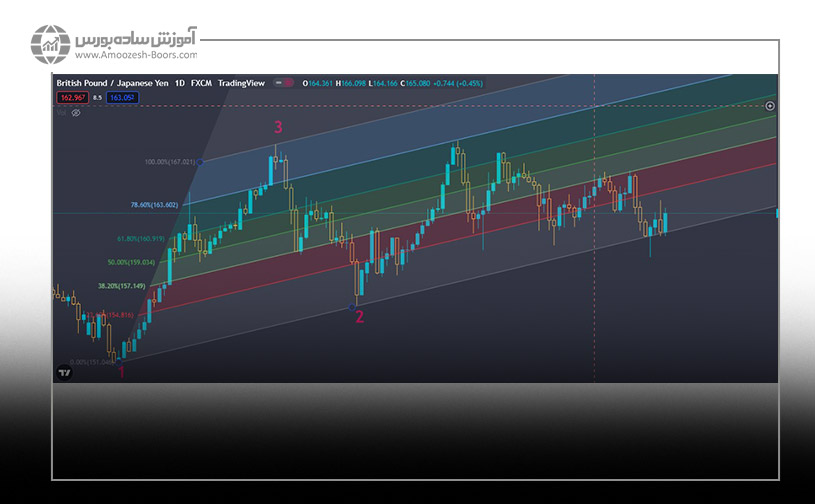The height and width of the screenshot is (504, 815).
Task: Click the blue buy price 163.051 button
Action: point(121,98)
